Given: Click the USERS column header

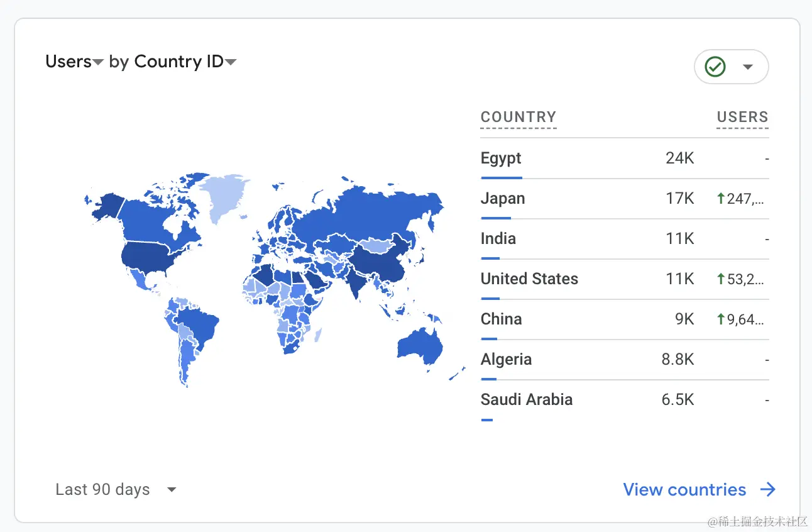Looking at the screenshot, I should click(x=742, y=118).
